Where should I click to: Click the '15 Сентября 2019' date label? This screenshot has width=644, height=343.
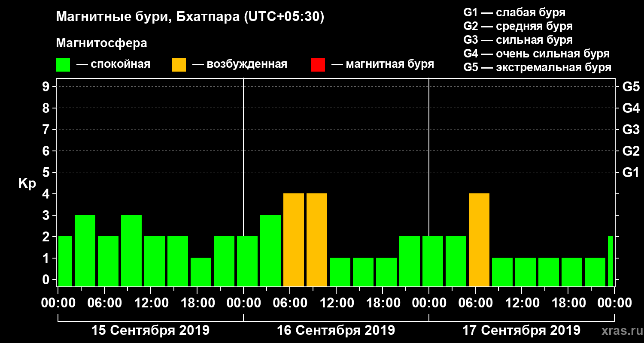tap(150, 331)
